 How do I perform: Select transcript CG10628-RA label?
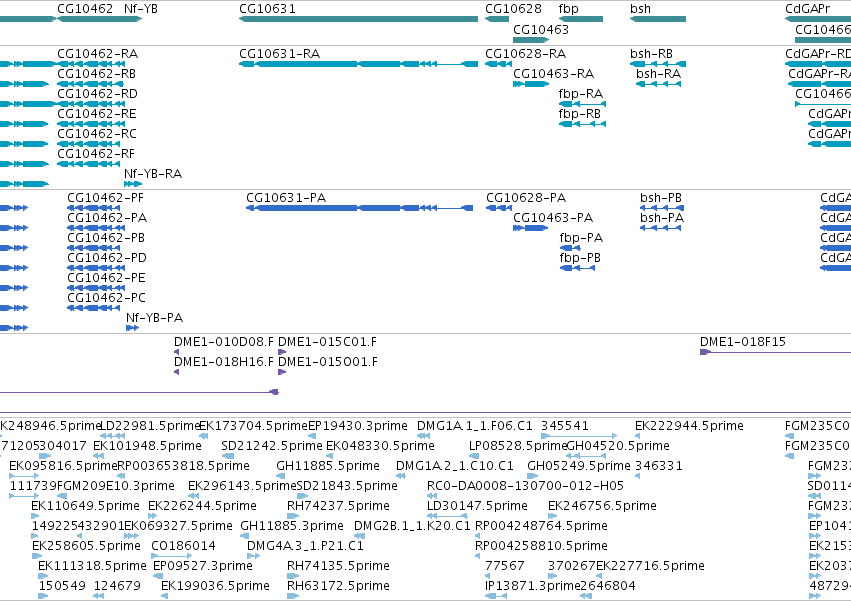(525, 54)
